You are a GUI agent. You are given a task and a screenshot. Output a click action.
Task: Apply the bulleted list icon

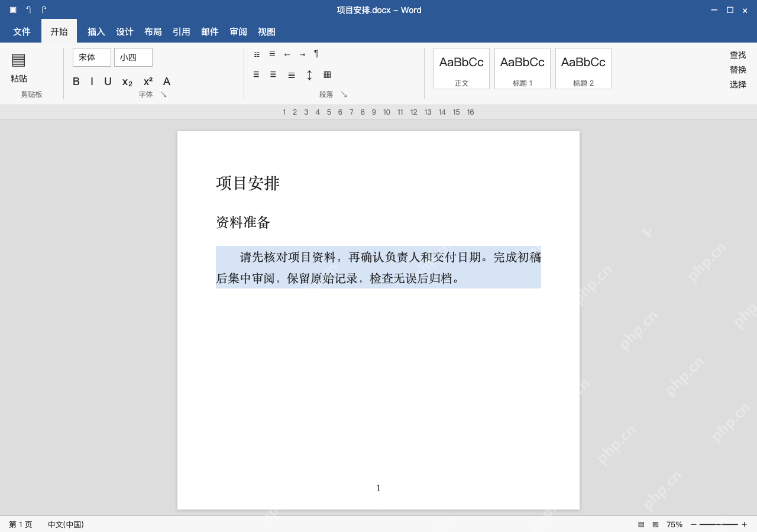coord(257,54)
